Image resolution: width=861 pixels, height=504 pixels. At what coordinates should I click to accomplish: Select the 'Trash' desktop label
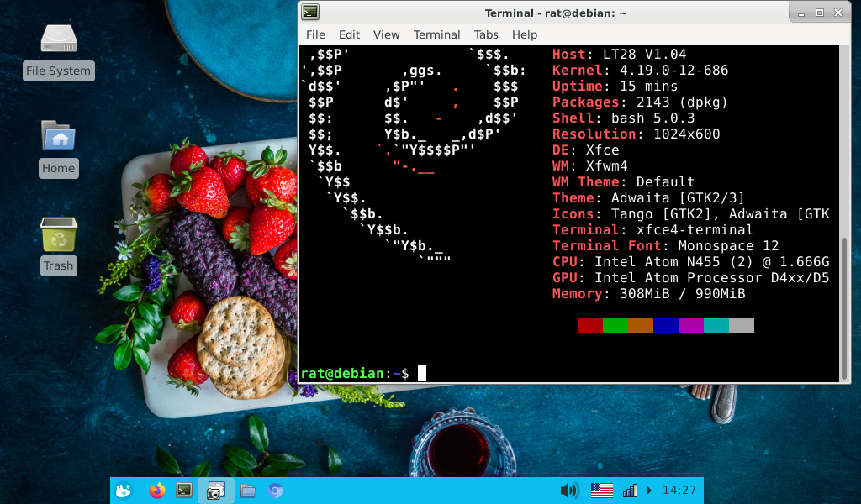tap(59, 265)
